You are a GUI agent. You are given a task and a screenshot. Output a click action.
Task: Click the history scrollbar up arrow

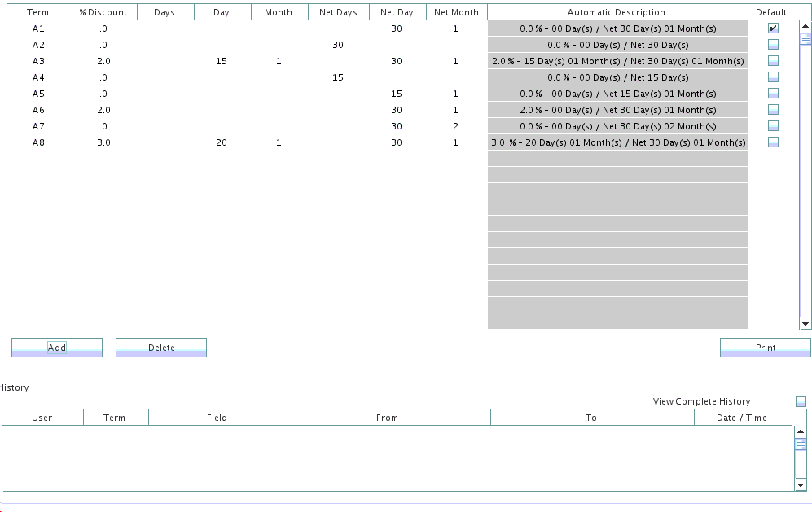point(801,431)
